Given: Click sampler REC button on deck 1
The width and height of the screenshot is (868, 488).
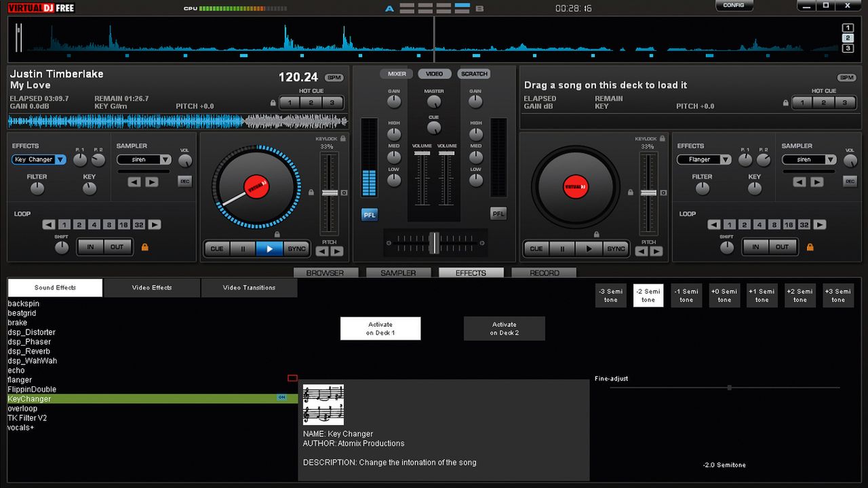Looking at the screenshot, I should [184, 181].
